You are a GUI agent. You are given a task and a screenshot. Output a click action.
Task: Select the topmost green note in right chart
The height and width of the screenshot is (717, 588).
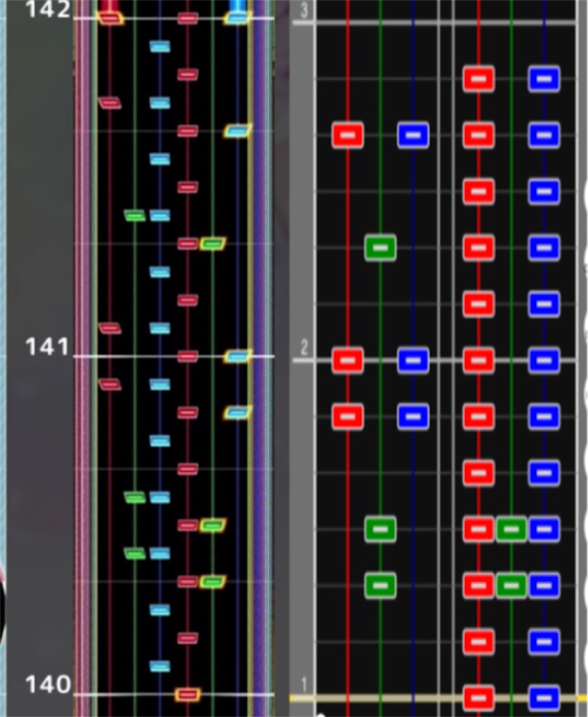click(380, 248)
